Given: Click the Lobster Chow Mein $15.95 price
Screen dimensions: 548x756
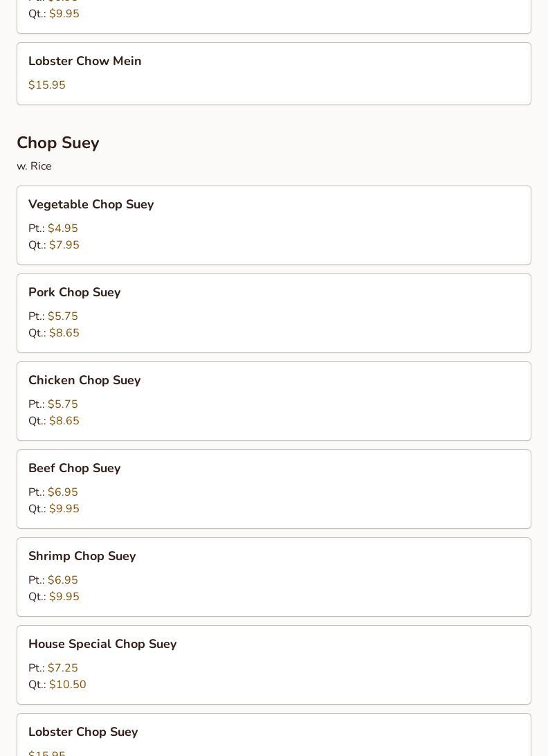Looking at the screenshot, I should 47,85.
